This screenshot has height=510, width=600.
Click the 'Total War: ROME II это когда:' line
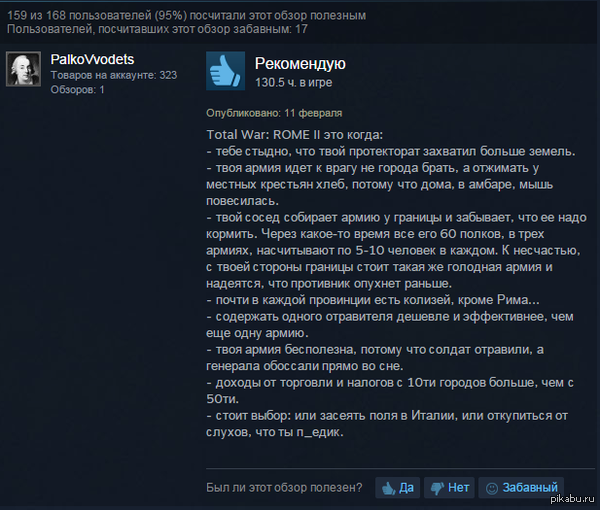coord(294,135)
